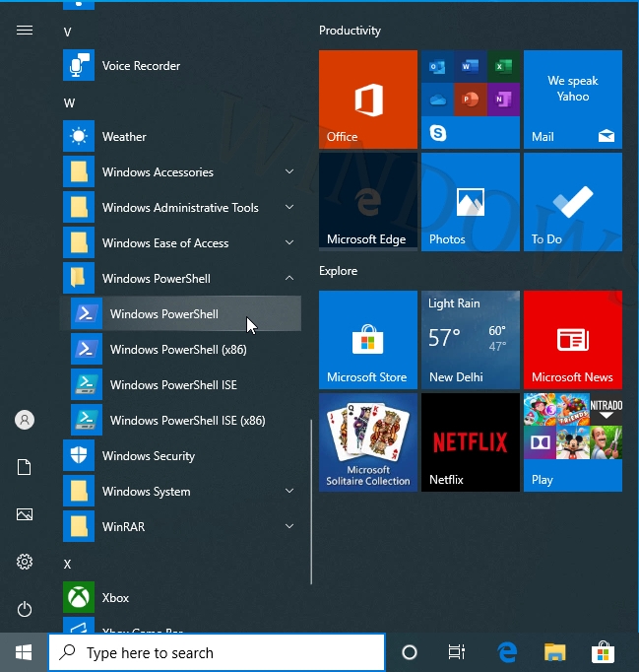Launch Voice Recorder app
Image resolution: width=639 pixels, height=672 pixels.
click(x=182, y=66)
